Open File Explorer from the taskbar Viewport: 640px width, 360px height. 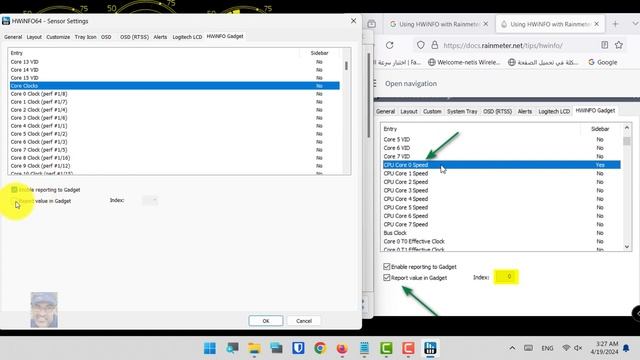pyautogui.click(x=254, y=348)
